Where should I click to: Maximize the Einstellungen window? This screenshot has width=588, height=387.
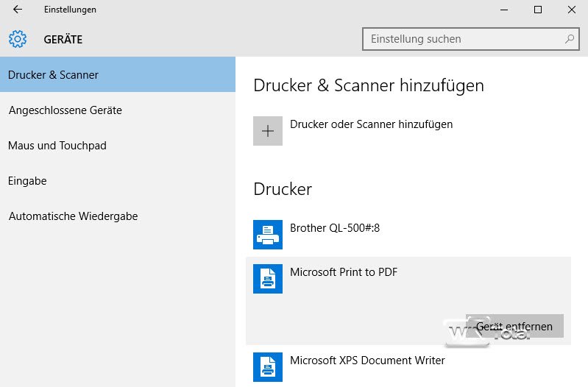tap(538, 10)
